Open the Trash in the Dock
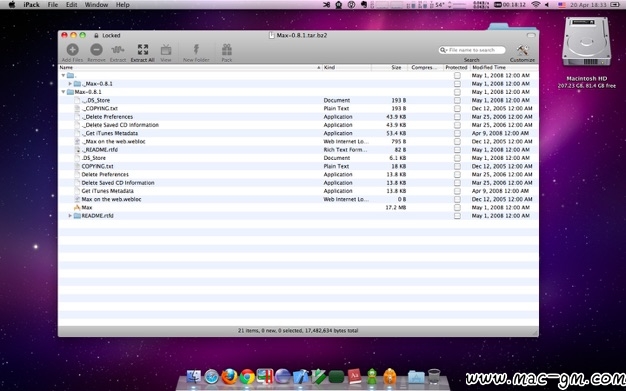626x391 pixels. 434,376
